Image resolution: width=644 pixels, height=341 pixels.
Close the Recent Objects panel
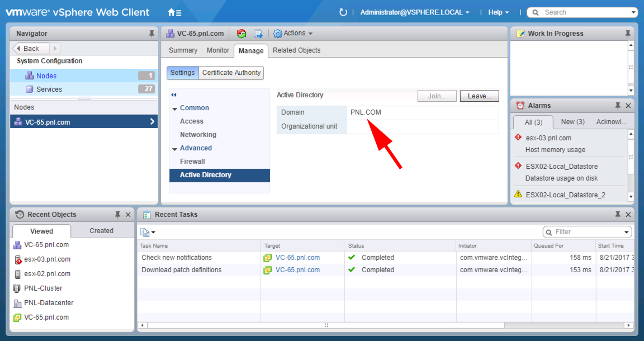128,215
